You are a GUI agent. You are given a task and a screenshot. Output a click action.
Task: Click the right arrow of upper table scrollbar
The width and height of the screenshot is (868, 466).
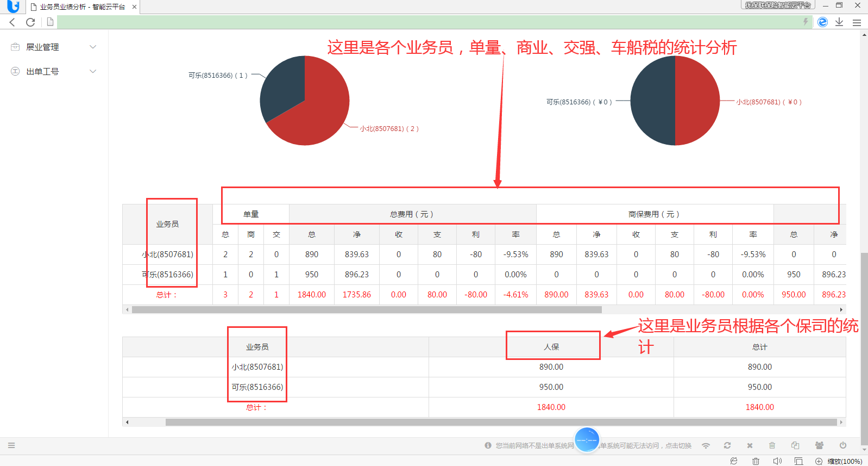[841, 309]
